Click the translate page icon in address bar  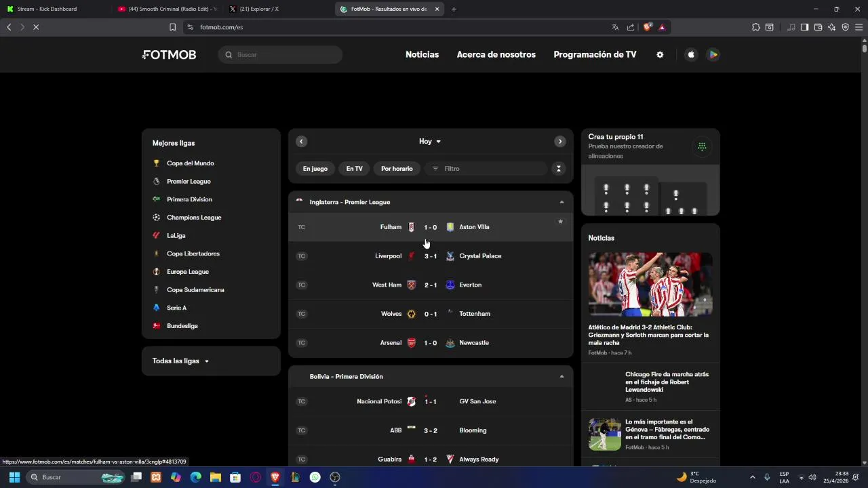[615, 27]
